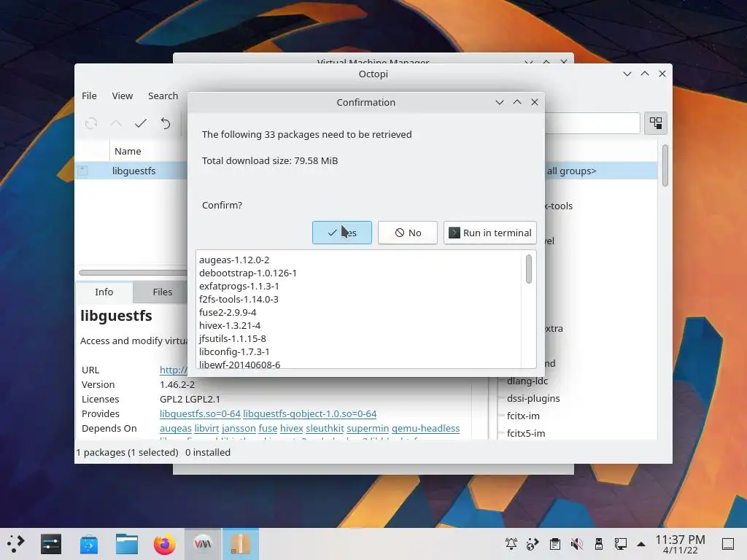Click the confirmation package list scrollbar

pos(529,269)
